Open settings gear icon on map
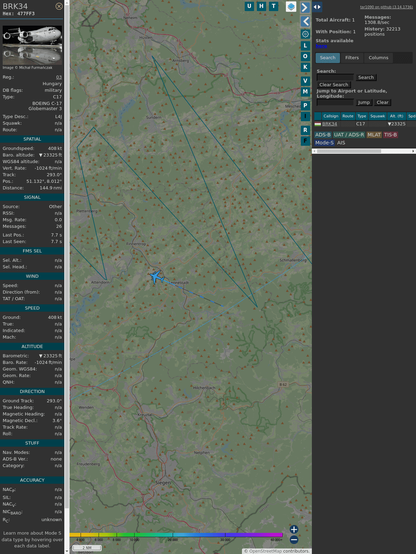 [305, 34]
